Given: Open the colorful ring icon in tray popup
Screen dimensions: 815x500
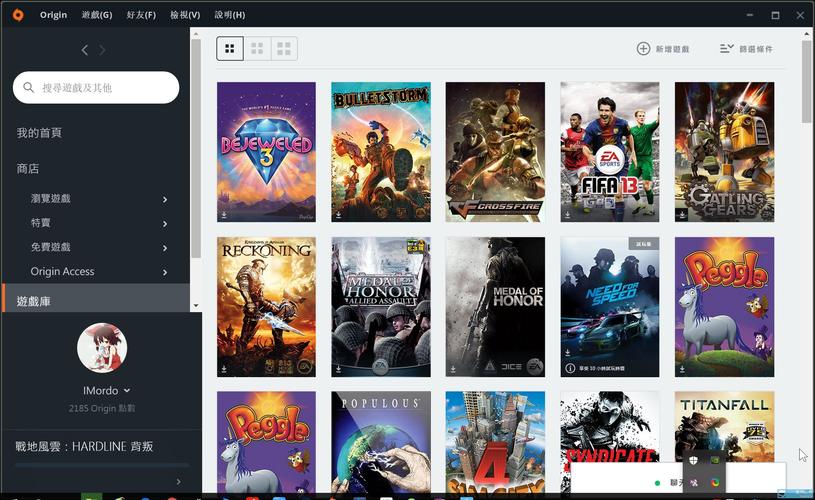Looking at the screenshot, I should 715,482.
